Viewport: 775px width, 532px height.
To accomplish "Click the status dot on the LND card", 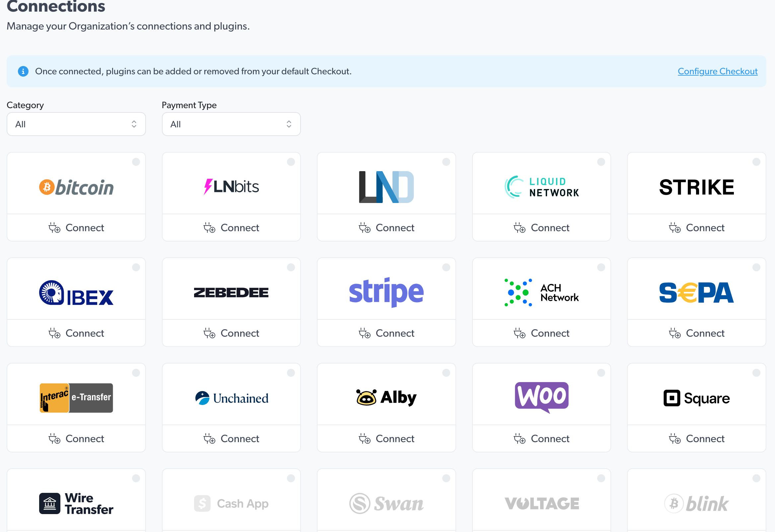I will (x=446, y=162).
